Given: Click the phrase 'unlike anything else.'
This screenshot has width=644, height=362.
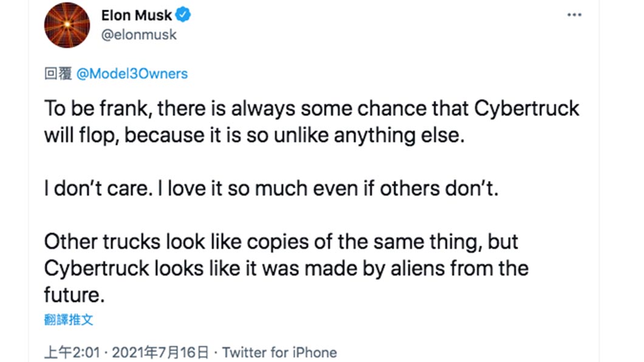Looking at the screenshot, I should pyautogui.click(x=369, y=136).
